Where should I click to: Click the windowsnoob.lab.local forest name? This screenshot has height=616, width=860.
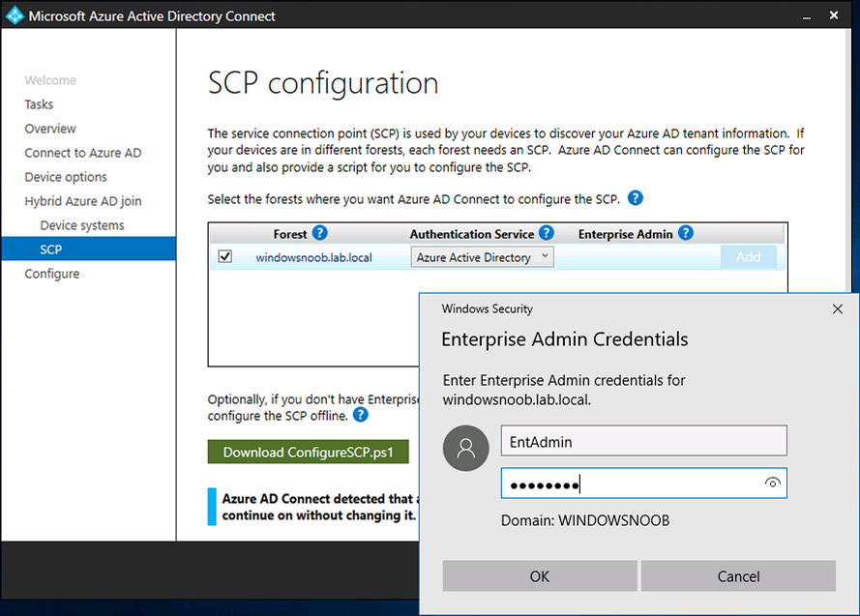pyautogui.click(x=313, y=257)
